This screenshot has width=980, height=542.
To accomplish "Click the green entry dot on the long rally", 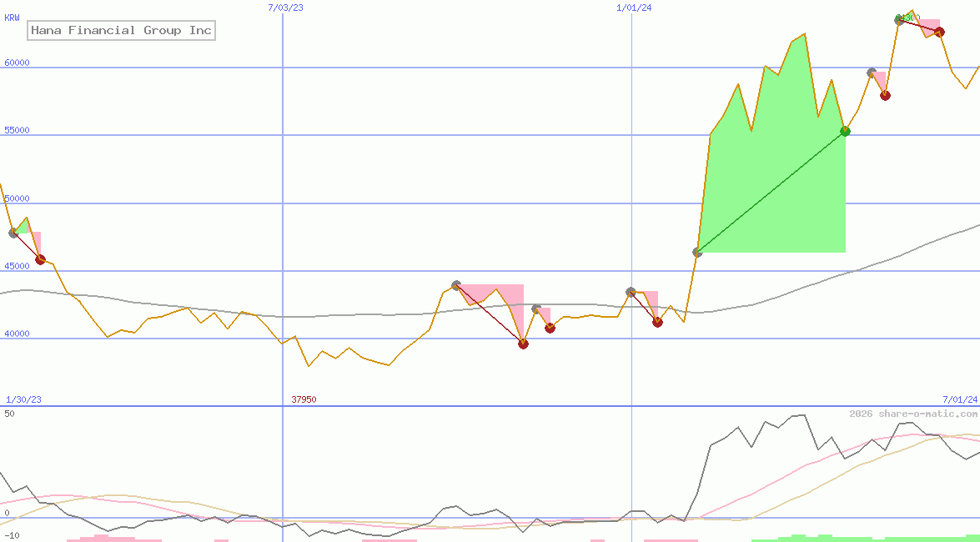I will [x=846, y=130].
